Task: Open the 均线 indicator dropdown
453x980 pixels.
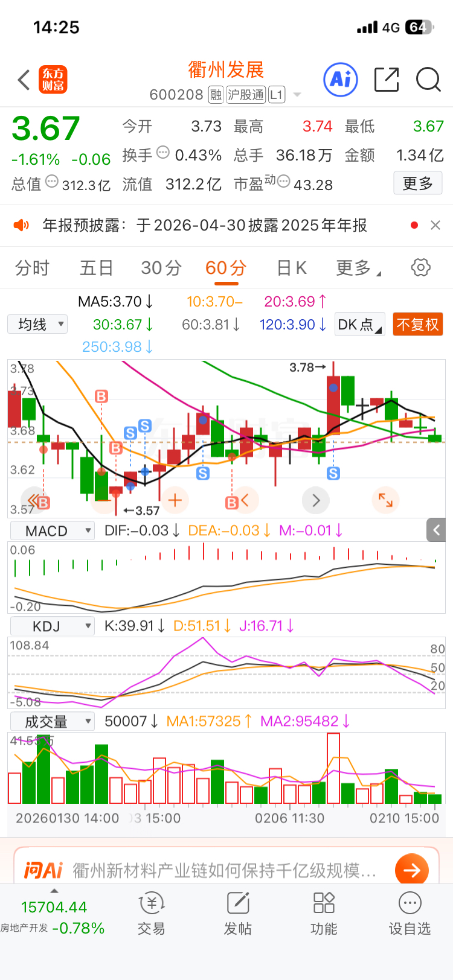Action: (x=37, y=324)
